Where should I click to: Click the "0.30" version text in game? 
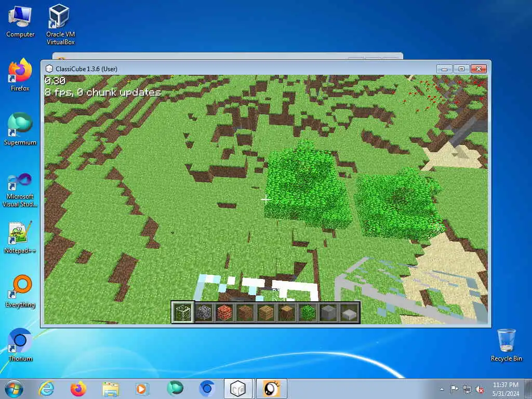(55, 81)
